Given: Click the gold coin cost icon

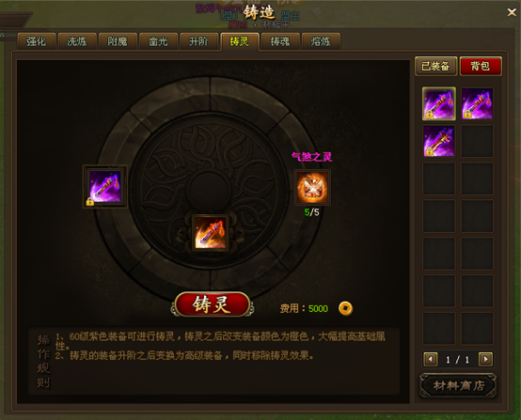Looking at the screenshot, I should point(345,308).
